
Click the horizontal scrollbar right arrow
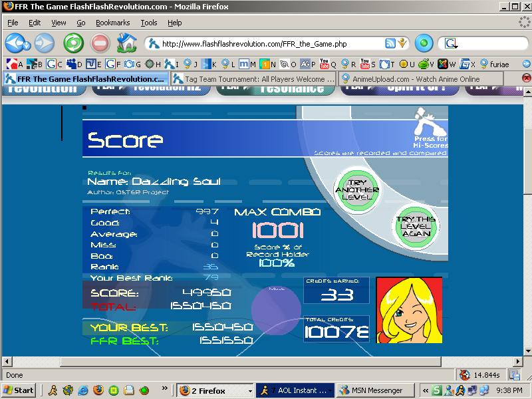coord(518,361)
